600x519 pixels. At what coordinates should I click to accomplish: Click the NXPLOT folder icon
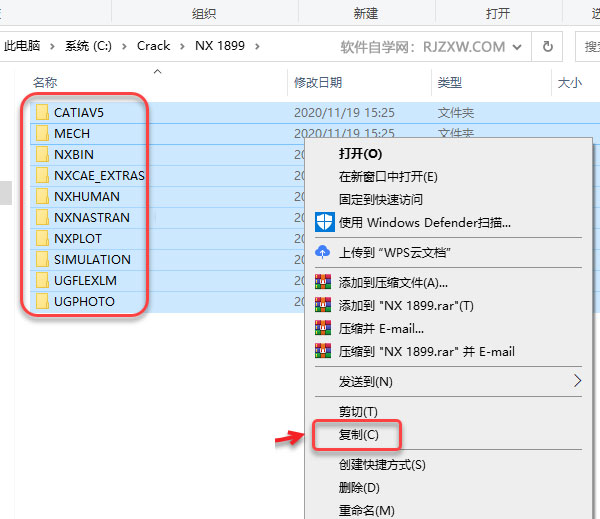pyautogui.click(x=42, y=238)
